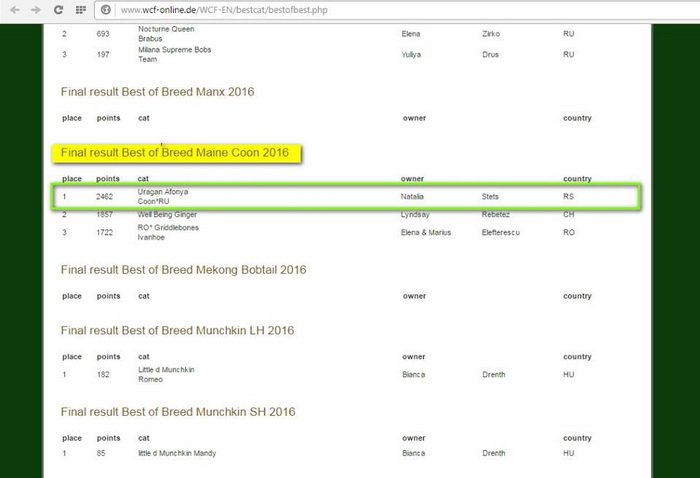700x478 pixels.
Task: Click the Best of Breed Munchkin SH heading
Action: (176, 412)
